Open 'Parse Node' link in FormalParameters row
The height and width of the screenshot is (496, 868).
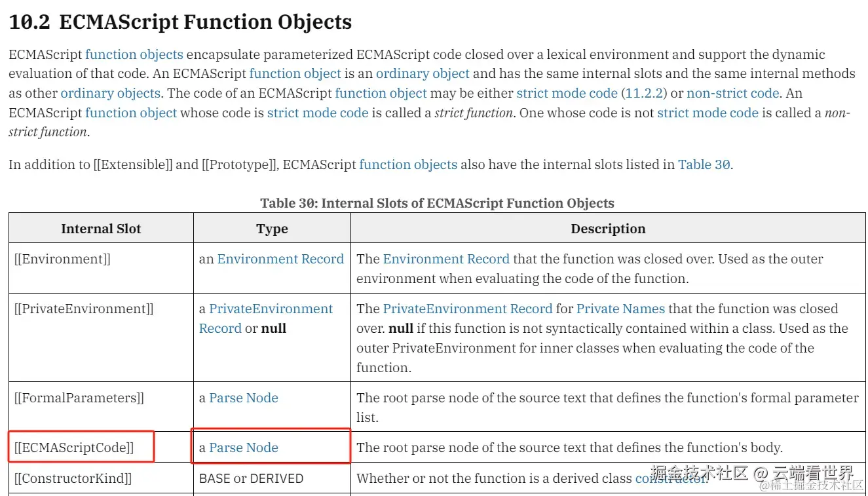[244, 398]
